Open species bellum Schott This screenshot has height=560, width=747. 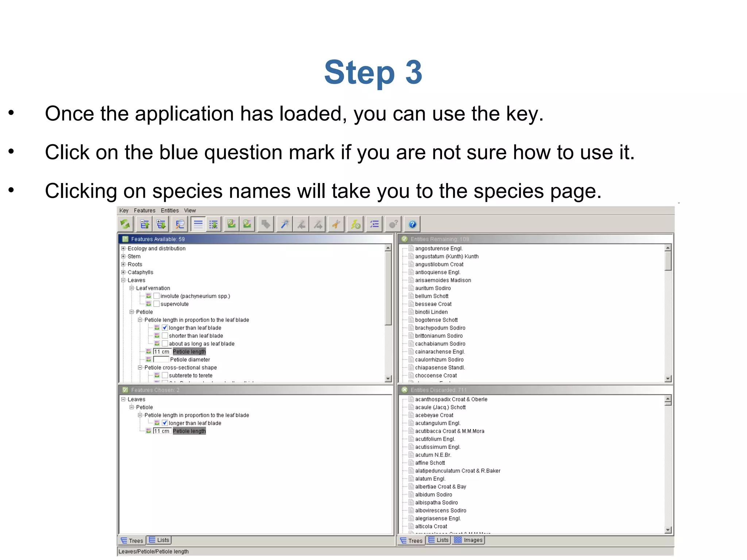[x=432, y=296]
